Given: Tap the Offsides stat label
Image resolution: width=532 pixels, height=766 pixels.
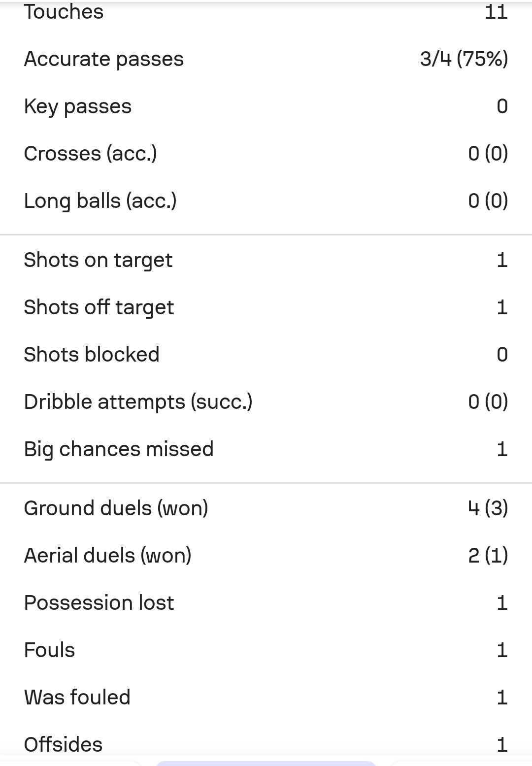Looking at the screenshot, I should (64, 745).
